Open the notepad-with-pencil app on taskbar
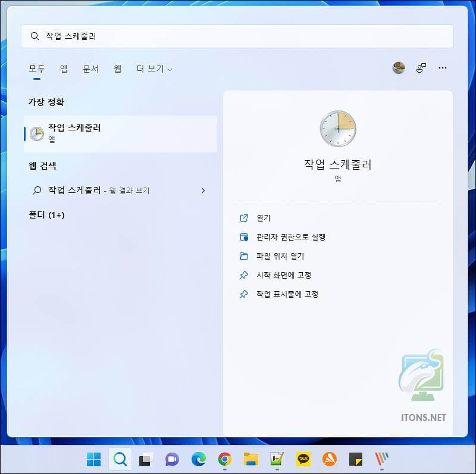The image size is (476, 474). (x=277, y=459)
